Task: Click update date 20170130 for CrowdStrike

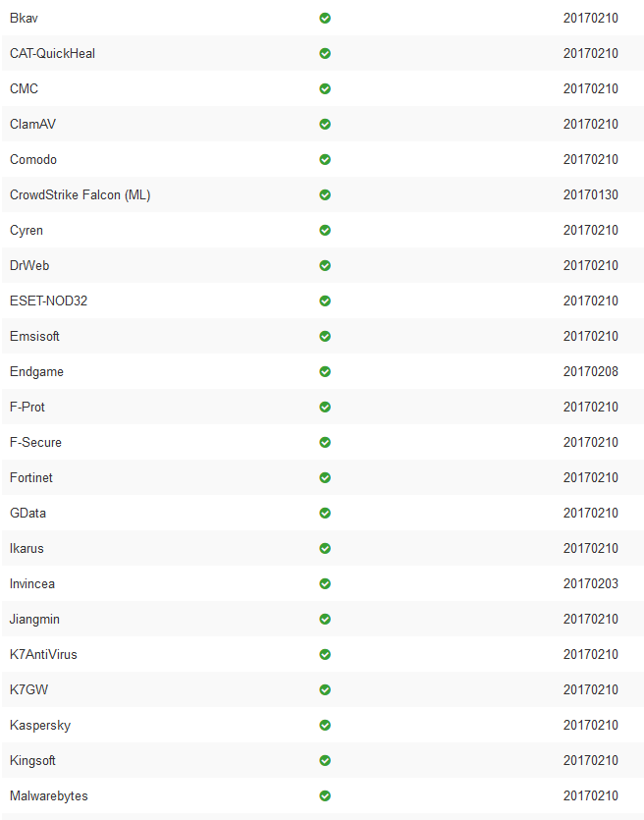Action: pyautogui.click(x=591, y=195)
